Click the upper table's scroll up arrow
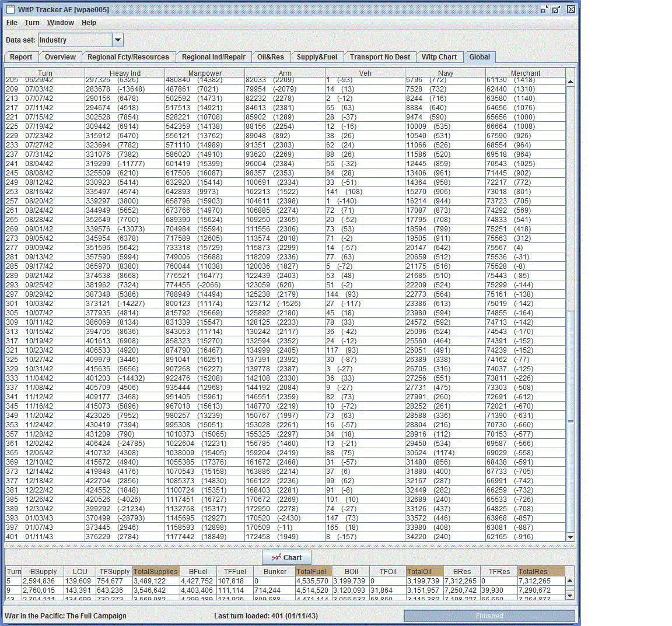 coord(570,82)
